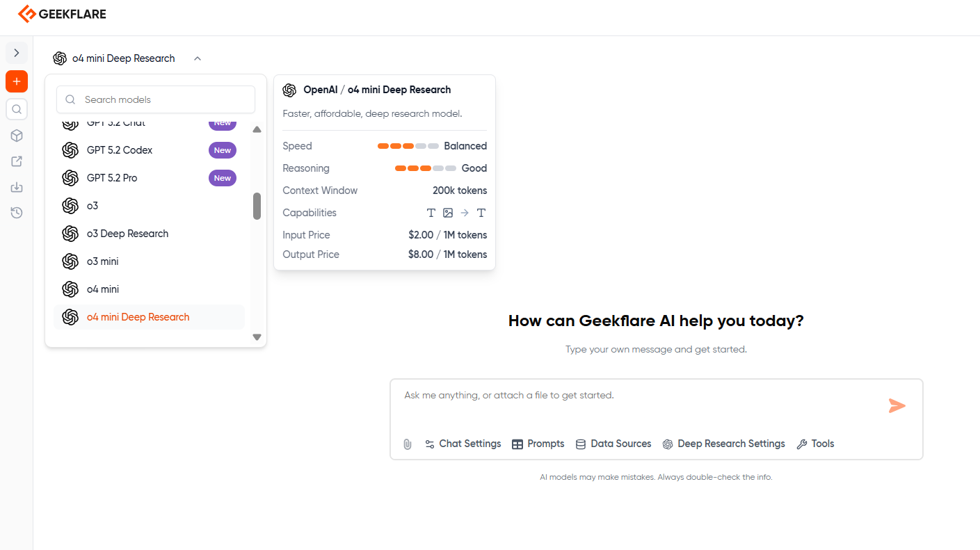Open the external link share icon in sidebar
This screenshot has height=550, width=980.
[17, 161]
